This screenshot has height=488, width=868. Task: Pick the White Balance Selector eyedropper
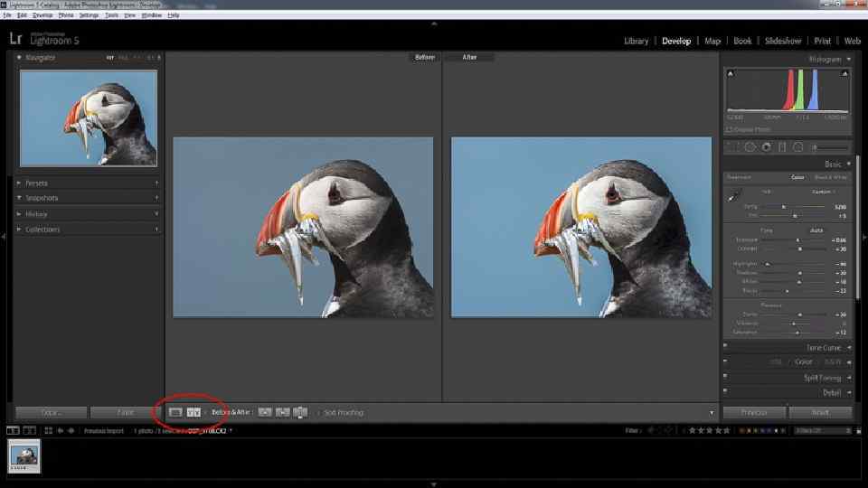tap(733, 195)
